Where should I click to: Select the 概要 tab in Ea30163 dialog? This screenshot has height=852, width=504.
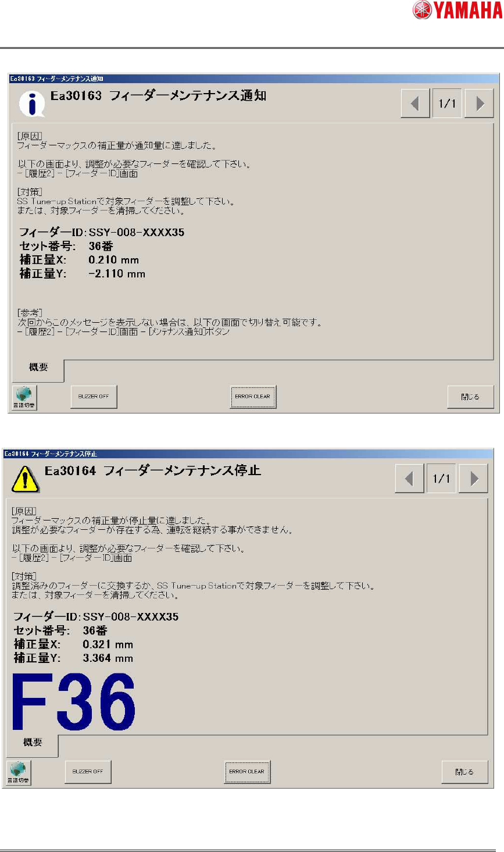[38, 369]
